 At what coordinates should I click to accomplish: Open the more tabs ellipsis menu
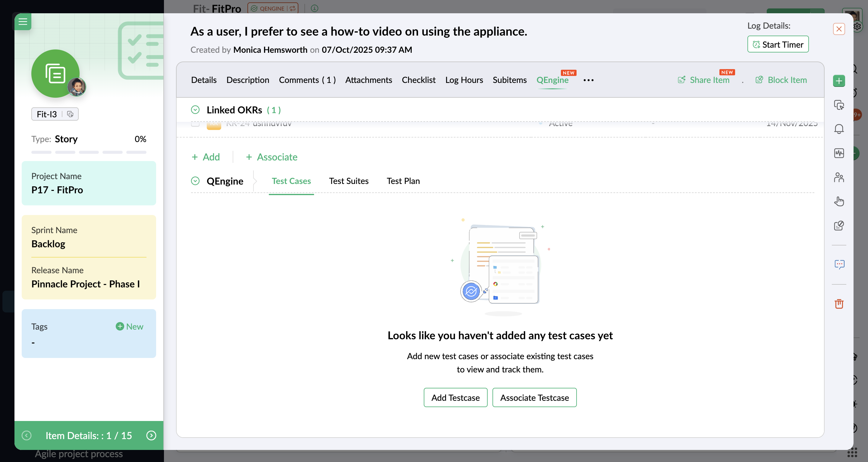(588, 80)
